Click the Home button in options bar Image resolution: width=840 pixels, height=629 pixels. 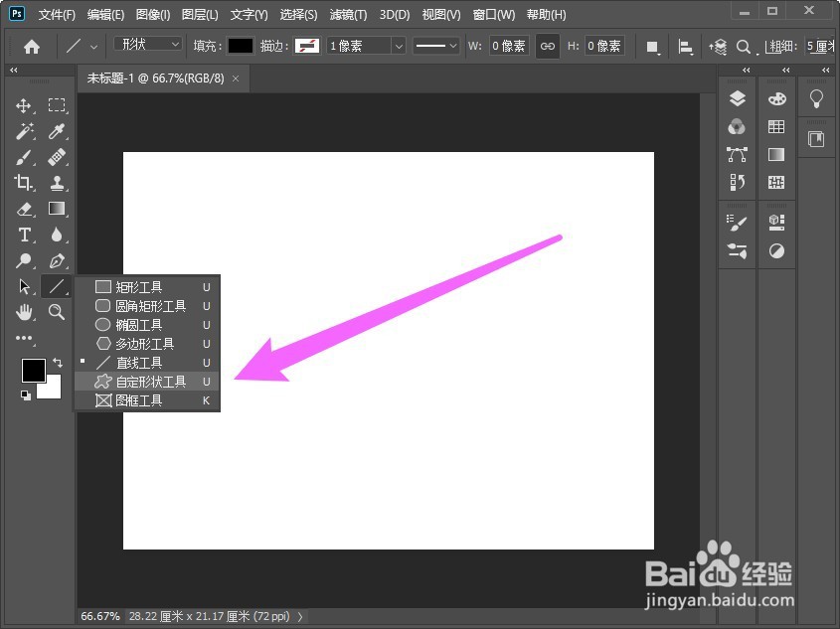(32, 47)
